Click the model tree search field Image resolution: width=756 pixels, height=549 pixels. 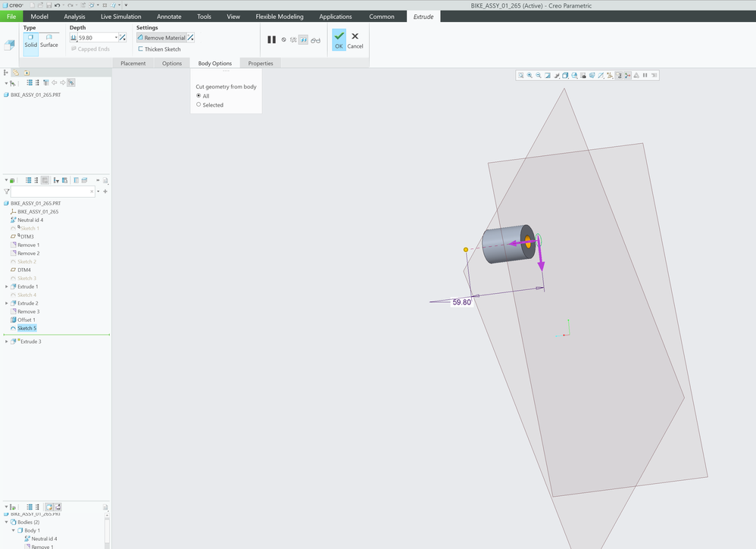(x=52, y=192)
